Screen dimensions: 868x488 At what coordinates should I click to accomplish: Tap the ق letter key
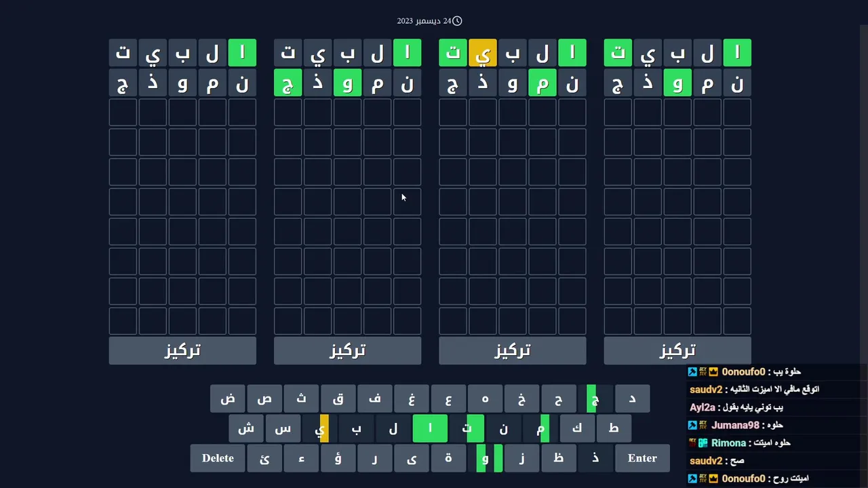(338, 399)
